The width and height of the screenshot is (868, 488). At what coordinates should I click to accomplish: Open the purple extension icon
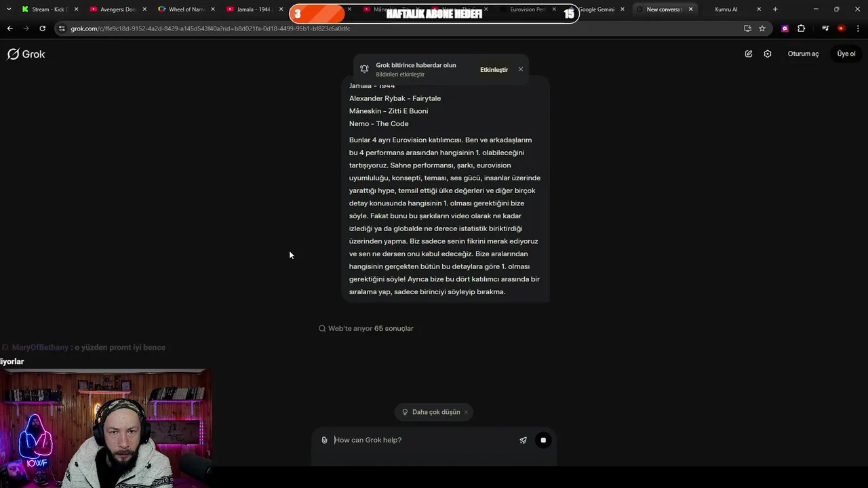click(x=785, y=28)
